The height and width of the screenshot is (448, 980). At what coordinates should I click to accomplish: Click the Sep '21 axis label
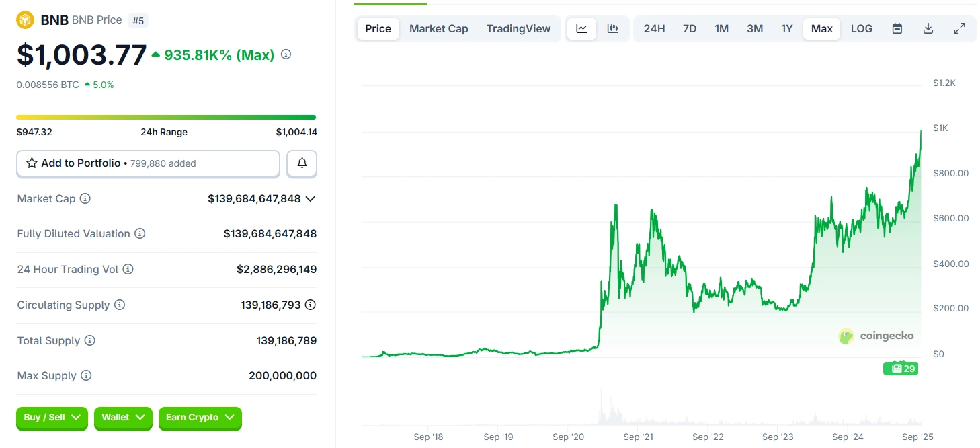[x=639, y=437]
